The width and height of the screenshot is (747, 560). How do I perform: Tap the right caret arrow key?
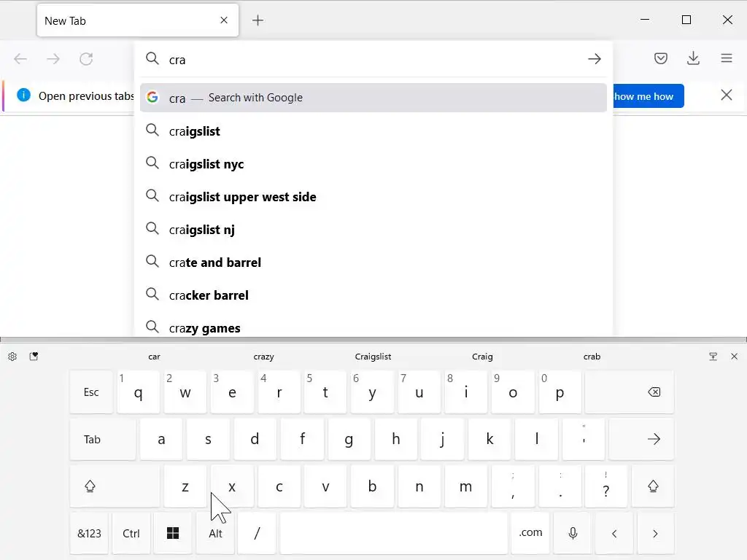pyautogui.click(x=655, y=533)
